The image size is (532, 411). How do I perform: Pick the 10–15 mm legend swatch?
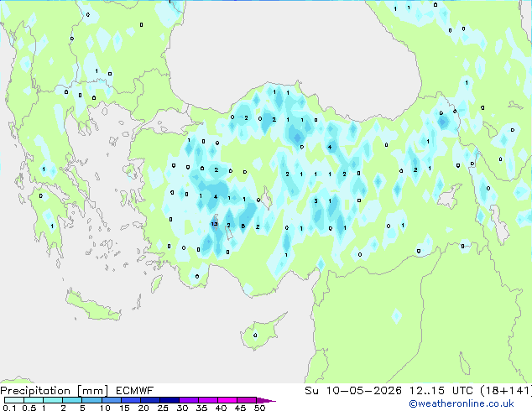(x=111, y=400)
